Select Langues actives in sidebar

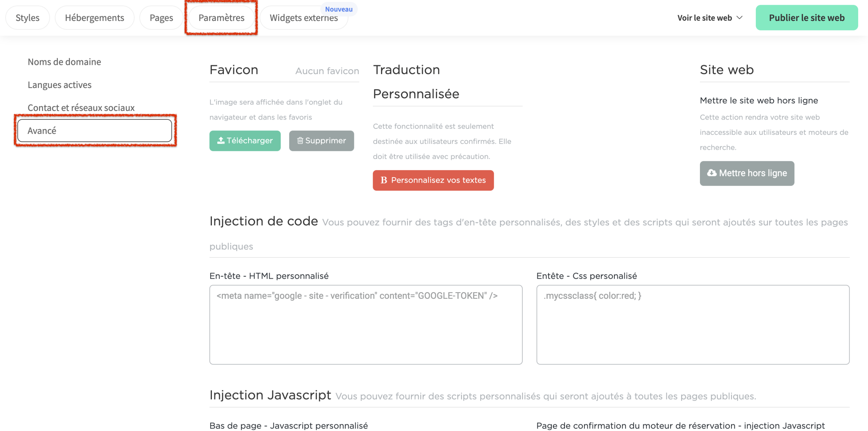pos(59,85)
